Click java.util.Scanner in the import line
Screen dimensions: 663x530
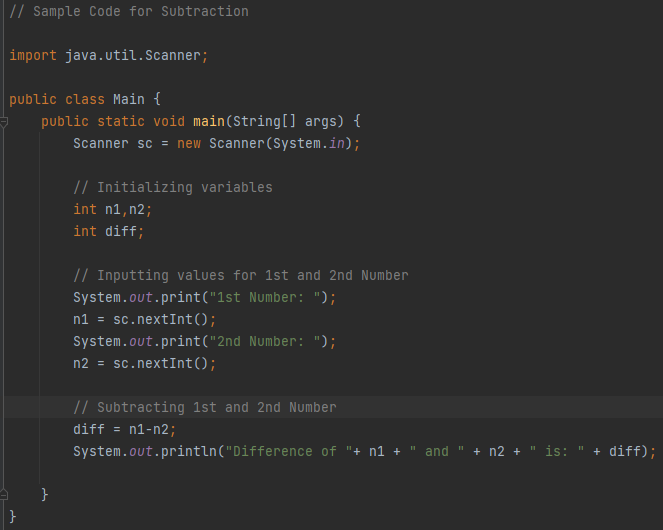[x=132, y=55]
